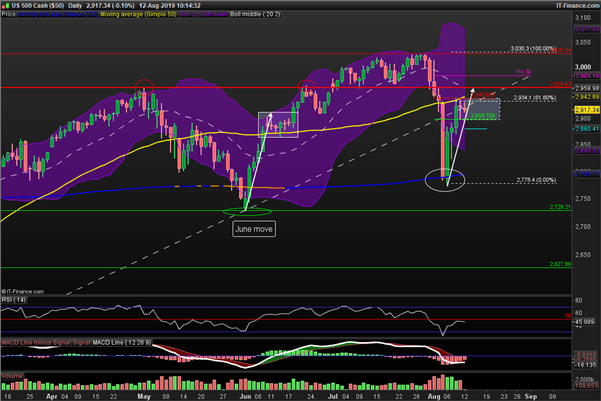Select the US 500 Cash ($50) instrument title
The width and height of the screenshot is (601, 401).
click(38, 6)
